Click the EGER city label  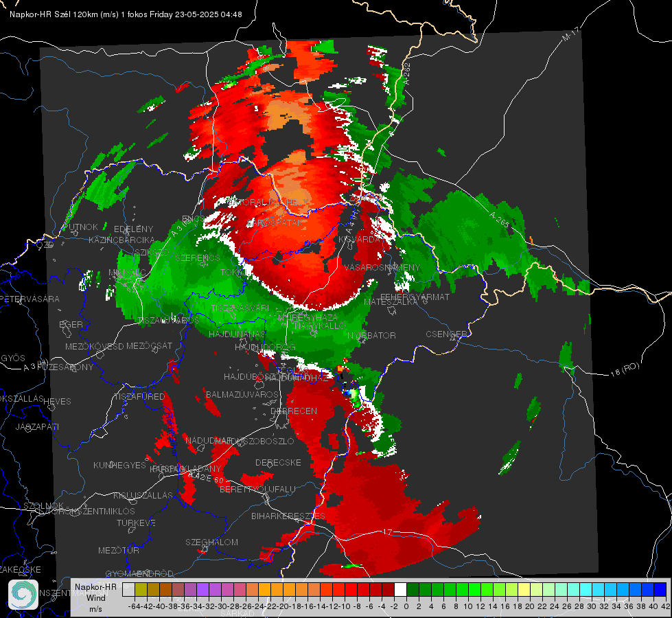point(71,324)
